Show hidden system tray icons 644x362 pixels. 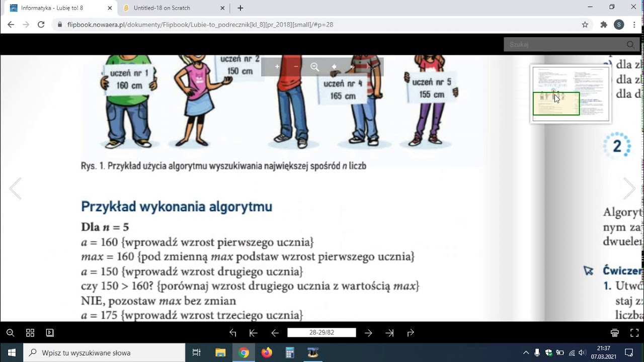[x=526, y=352]
